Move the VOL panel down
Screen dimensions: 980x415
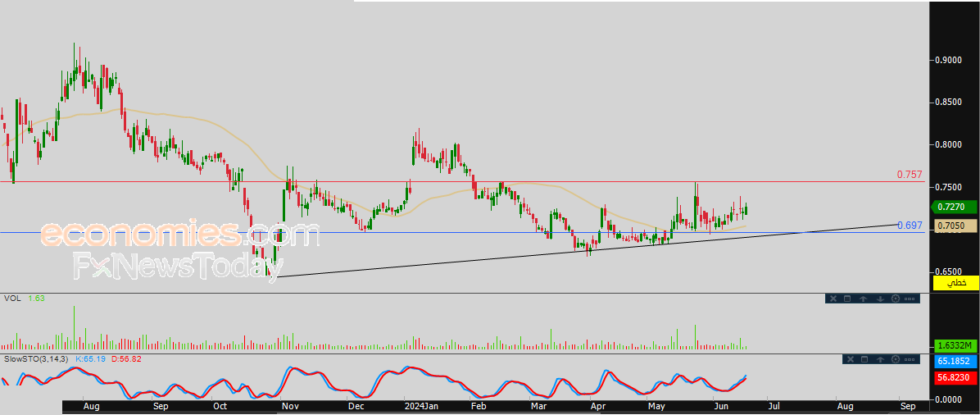click(x=879, y=299)
